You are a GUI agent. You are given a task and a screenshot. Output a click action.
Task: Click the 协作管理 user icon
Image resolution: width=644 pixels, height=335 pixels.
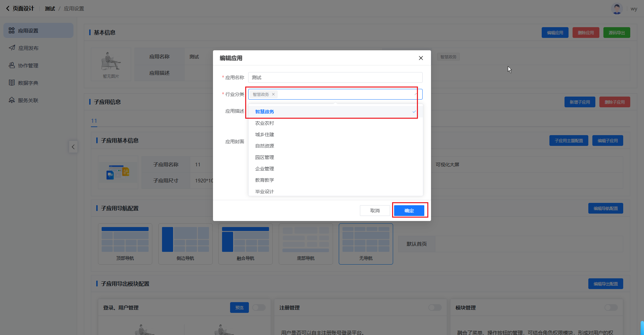pyautogui.click(x=12, y=65)
